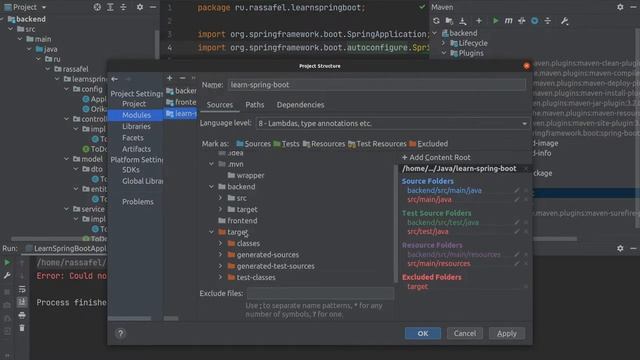640x360 pixels.
Task: Click Run panel wrench icon
Action: coord(7,276)
